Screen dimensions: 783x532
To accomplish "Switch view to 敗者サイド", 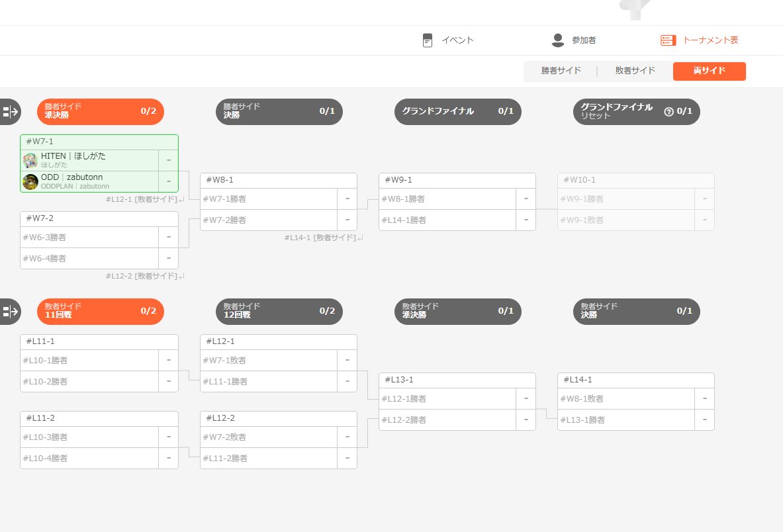I will click(x=635, y=71).
